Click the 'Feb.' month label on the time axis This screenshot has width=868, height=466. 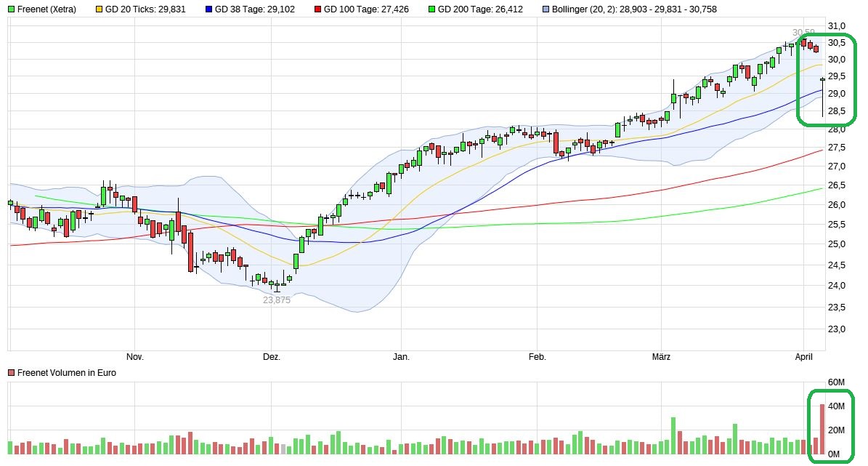click(537, 357)
